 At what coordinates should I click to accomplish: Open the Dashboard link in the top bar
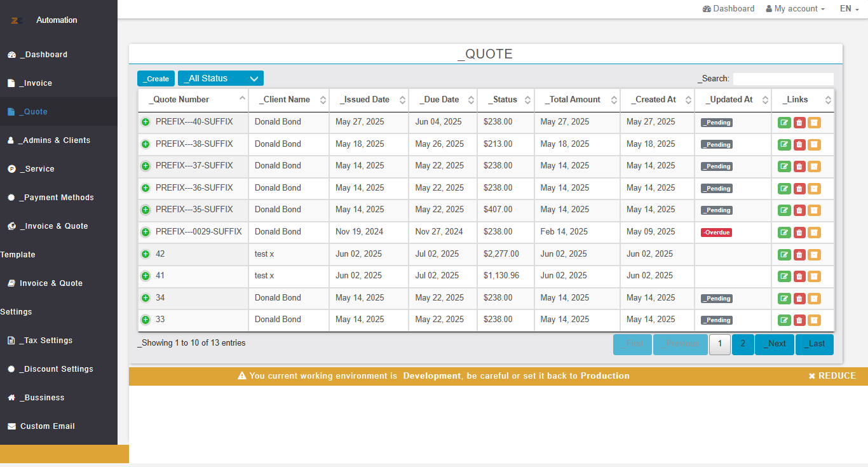pyautogui.click(x=728, y=9)
